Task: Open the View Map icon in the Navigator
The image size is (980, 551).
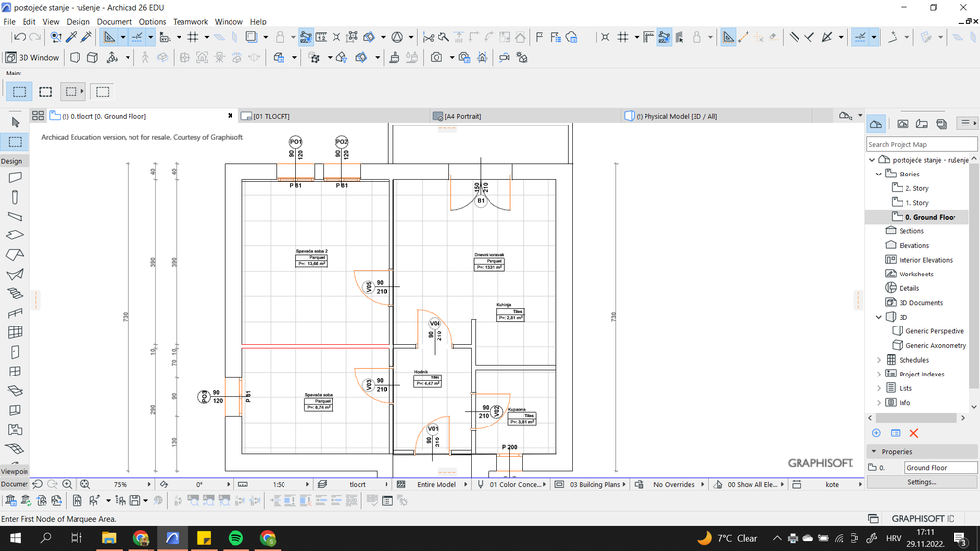Action: (903, 124)
